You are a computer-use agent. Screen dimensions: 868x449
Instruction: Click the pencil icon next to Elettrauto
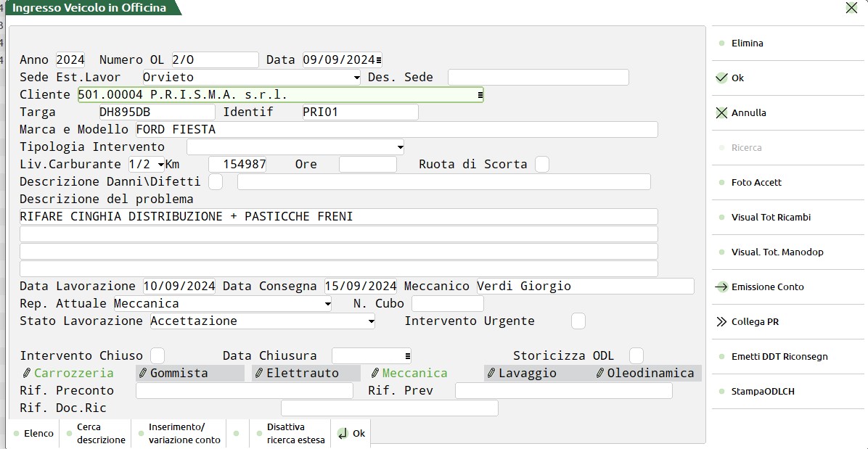[259, 373]
